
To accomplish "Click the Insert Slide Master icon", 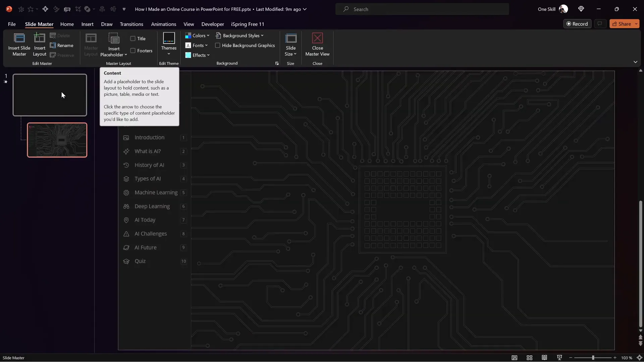I will [x=19, y=39].
